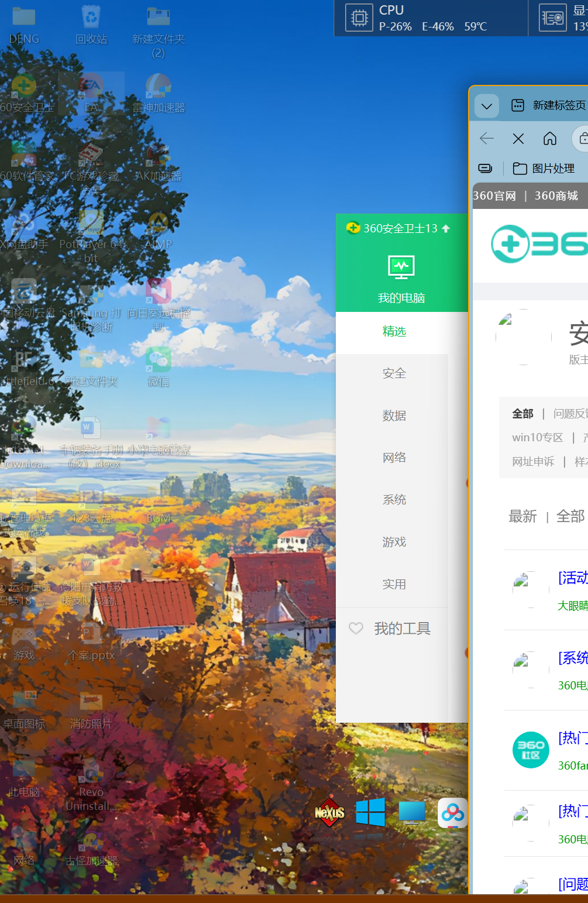Select the 安全 category in 360安全卫士
This screenshot has width=588, height=903.
click(394, 373)
